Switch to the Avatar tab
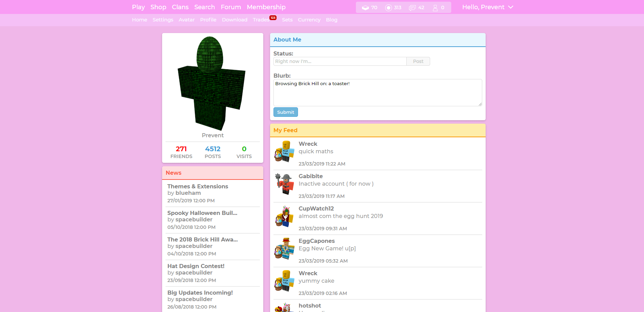The image size is (644, 312). (187, 20)
